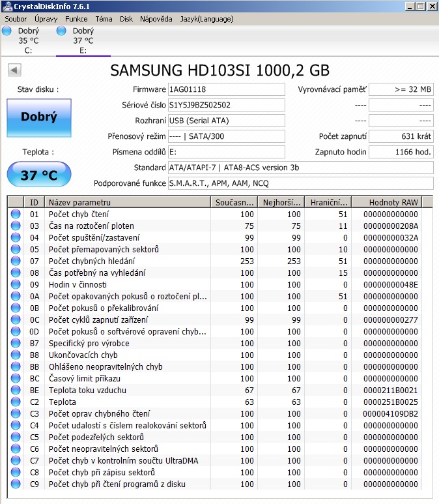Click status orb for row 0A
The height and width of the screenshot is (504, 439).
coord(16,296)
